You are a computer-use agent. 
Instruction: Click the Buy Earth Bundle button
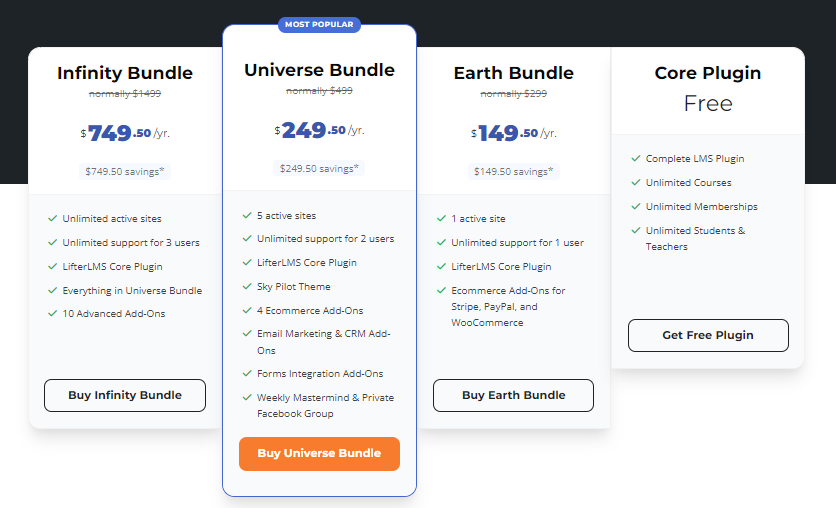click(513, 395)
